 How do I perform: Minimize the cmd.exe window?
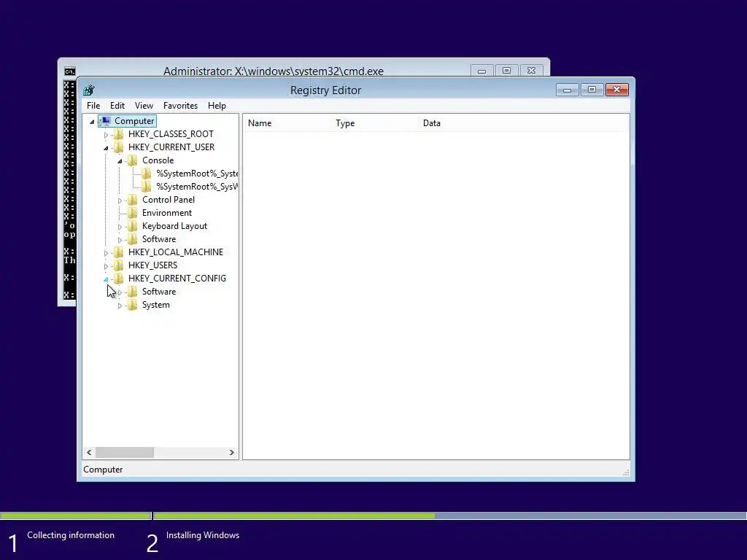point(481,71)
